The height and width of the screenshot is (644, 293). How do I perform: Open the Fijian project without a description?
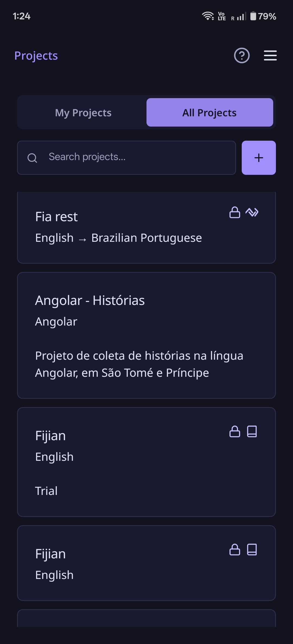(146, 563)
